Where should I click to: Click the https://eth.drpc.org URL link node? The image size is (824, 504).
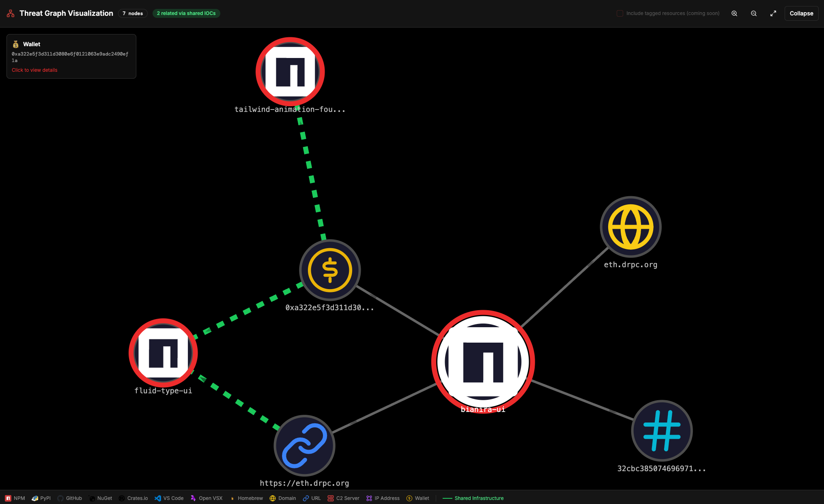(x=304, y=445)
